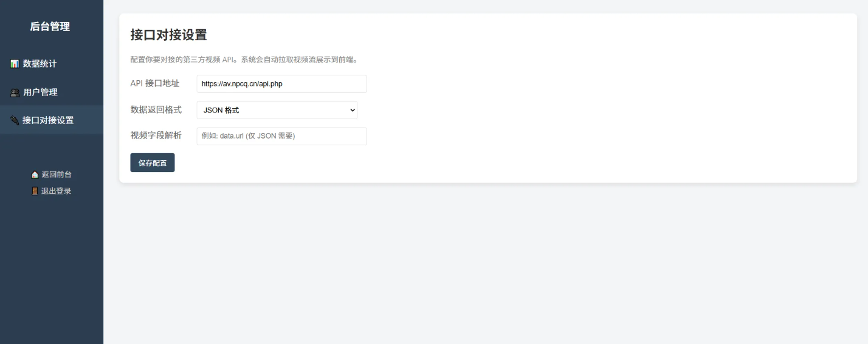Viewport: 868px width, 344px height.
Task: Click the description text about 第三方视频 API
Action: (x=246, y=60)
